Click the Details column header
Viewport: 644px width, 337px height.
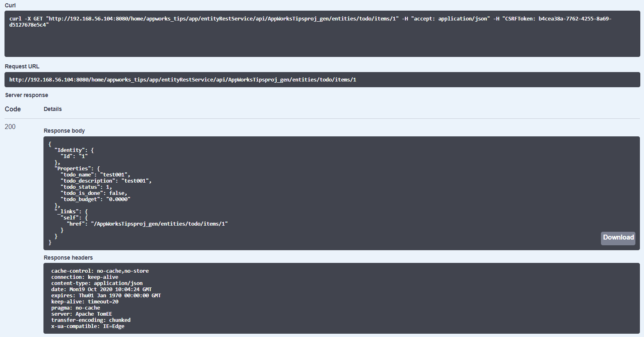click(x=53, y=109)
